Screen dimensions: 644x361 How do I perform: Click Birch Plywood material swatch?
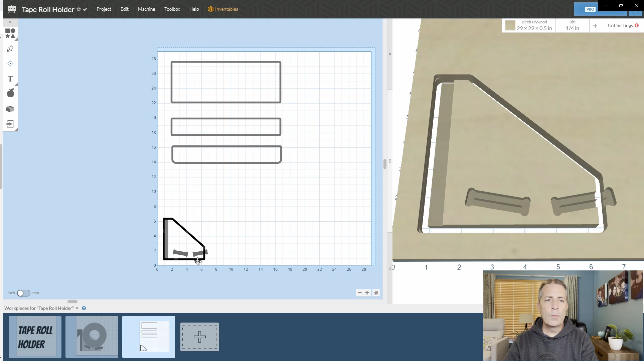510,25
